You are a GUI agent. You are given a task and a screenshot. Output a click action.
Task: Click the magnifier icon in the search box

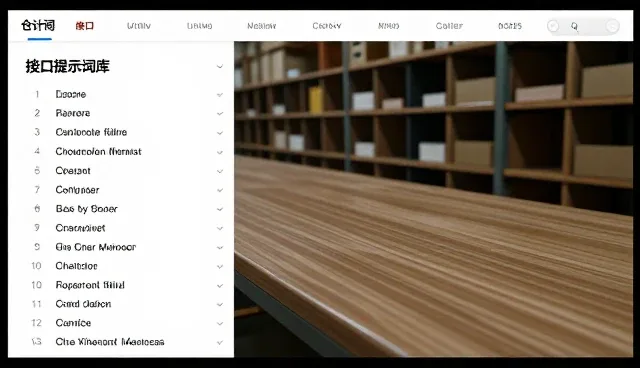[574, 27]
